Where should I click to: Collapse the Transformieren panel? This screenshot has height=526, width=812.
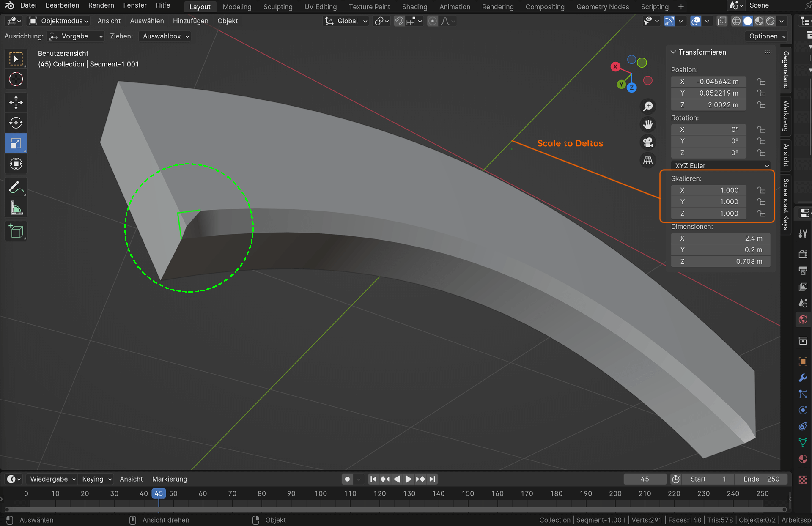tap(673, 52)
